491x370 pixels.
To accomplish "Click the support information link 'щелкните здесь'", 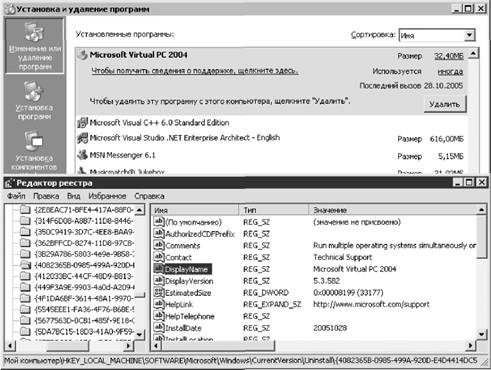I will (x=195, y=71).
